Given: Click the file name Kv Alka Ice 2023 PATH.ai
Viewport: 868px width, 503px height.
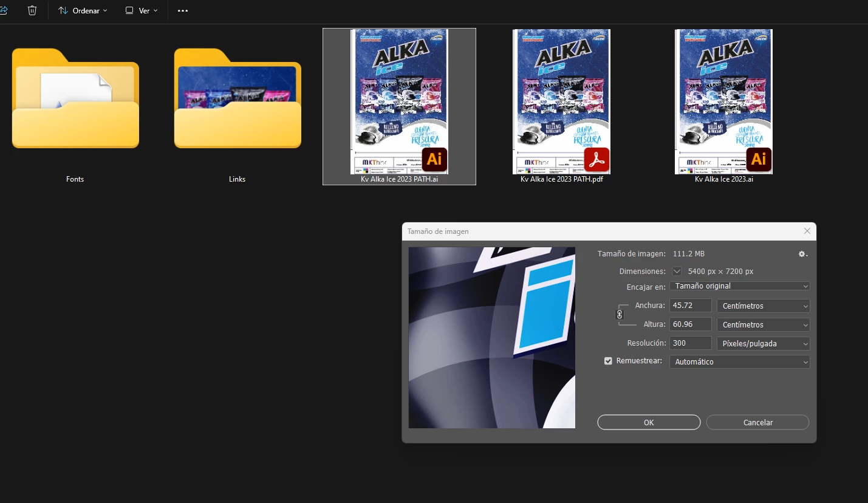Looking at the screenshot, I should [399, 179].
